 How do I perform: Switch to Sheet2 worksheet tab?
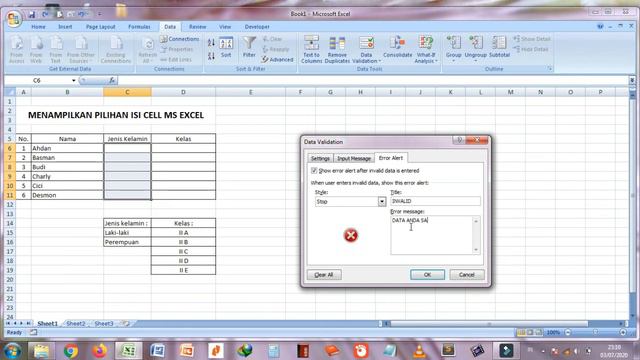(x=76, y=323)
